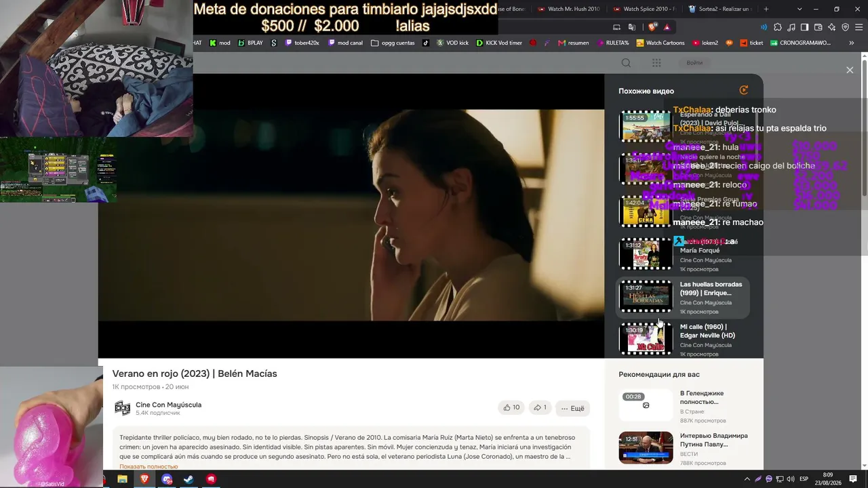Click the Brave browser taskbar icon

[x=144, y=479]
